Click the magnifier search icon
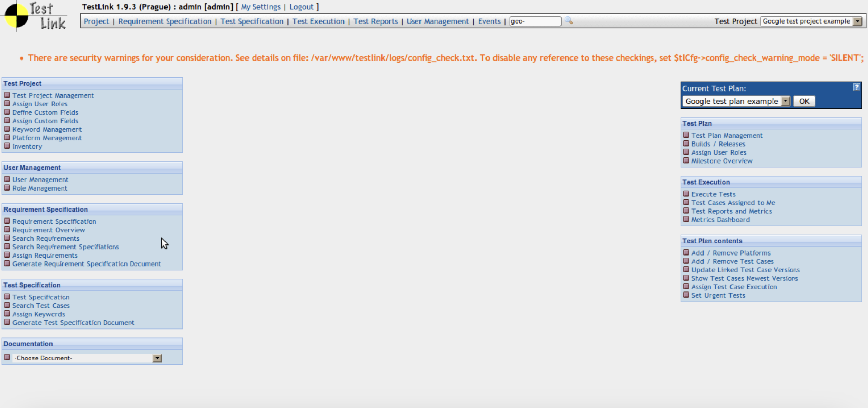 [568, 21]
